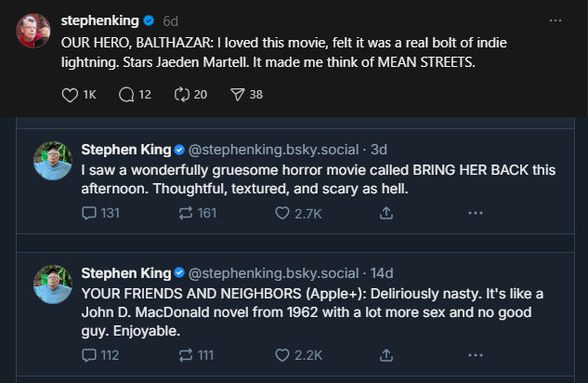Reply to YOUR FRIENDS AND NEIGHBORS post

(x=89, y=354)
